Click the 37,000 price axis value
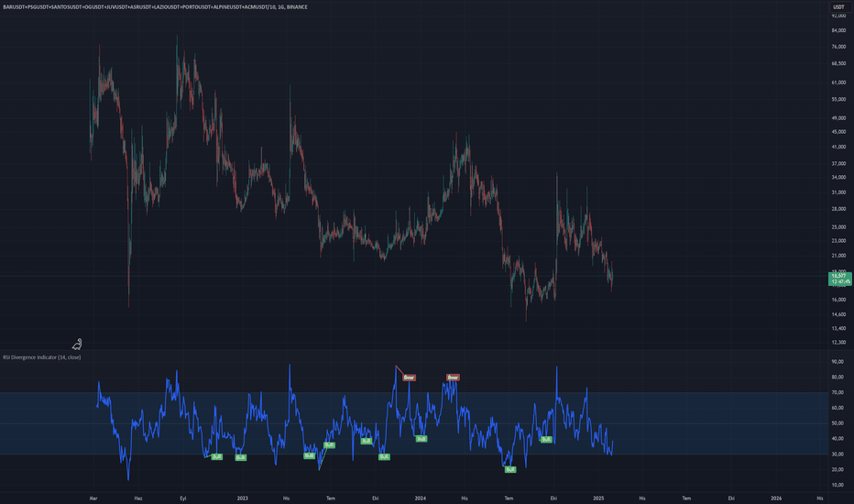Screen dimensions: 854x504 pos(838,163)
